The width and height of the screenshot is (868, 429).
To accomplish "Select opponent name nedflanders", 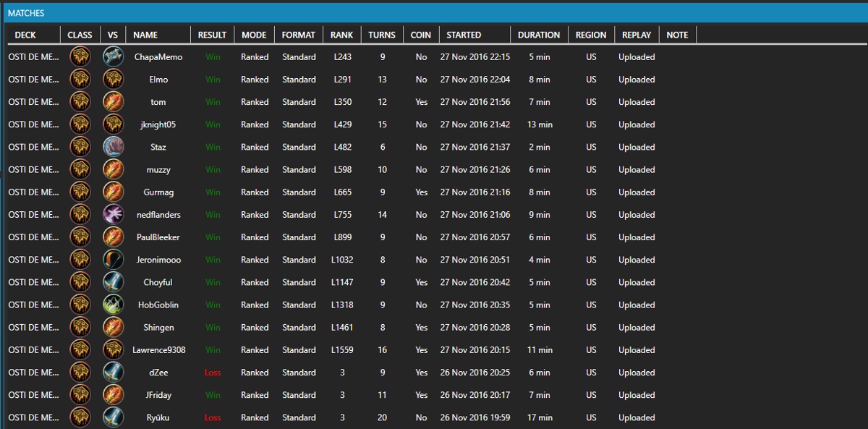I will (158, 215).
